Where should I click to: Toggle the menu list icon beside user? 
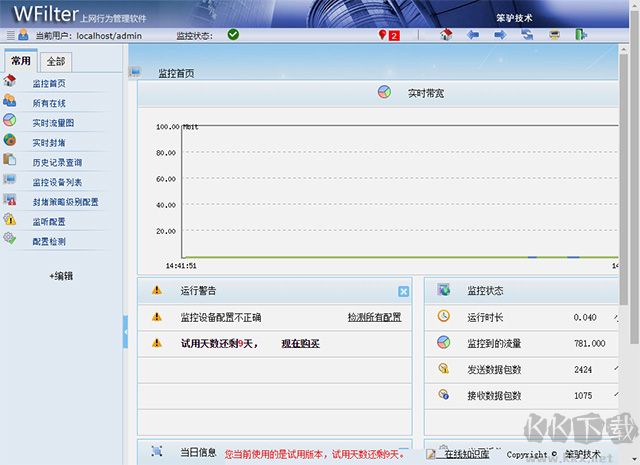(x=11, y=36)
